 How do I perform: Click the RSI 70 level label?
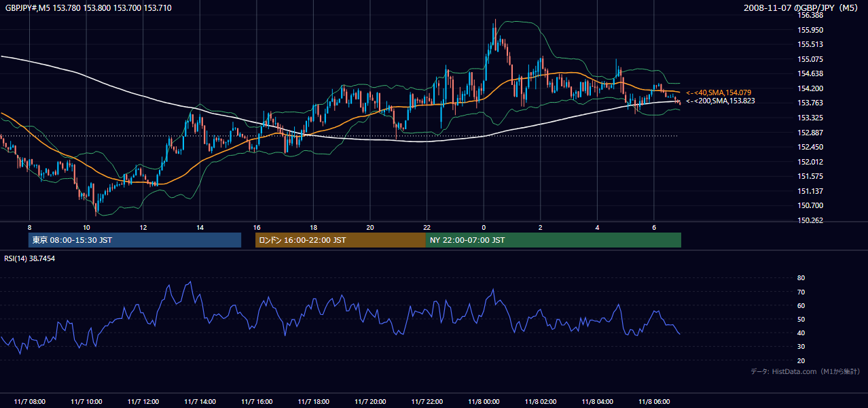click(x=801, y=292)
